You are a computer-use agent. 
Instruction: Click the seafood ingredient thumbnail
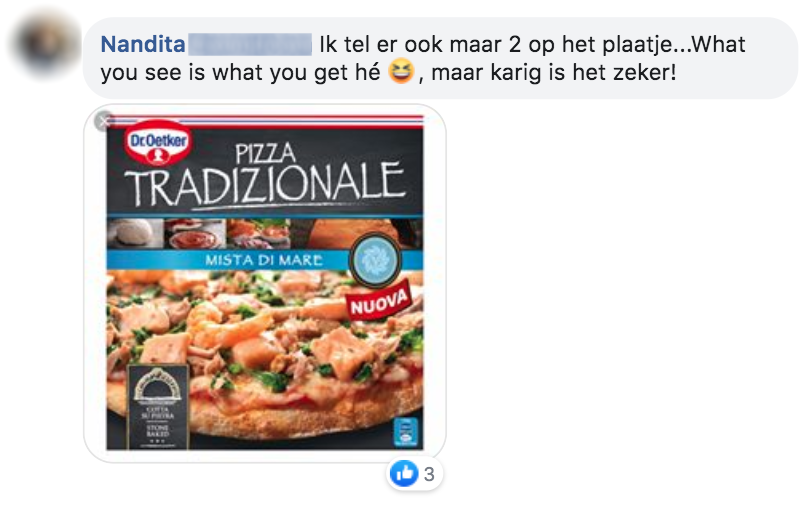pos(259,234)
